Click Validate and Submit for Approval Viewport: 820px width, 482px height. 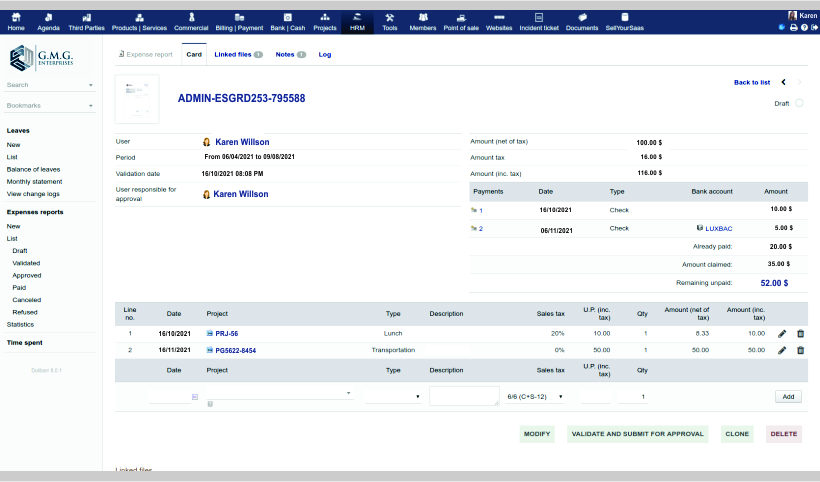637,434
